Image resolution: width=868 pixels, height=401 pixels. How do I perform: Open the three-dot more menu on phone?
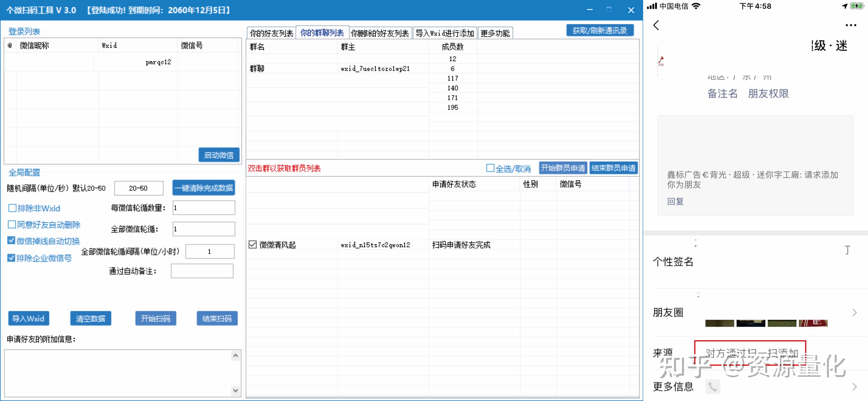(850, 25)
